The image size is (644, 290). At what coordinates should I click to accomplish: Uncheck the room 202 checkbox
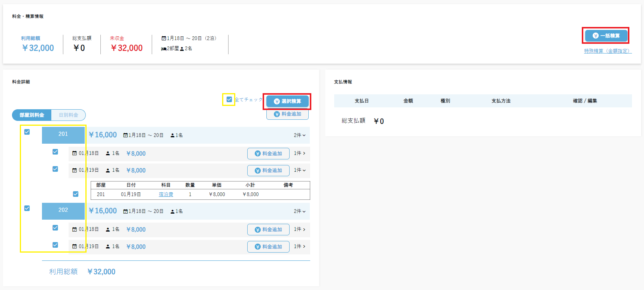click(27, 208)
